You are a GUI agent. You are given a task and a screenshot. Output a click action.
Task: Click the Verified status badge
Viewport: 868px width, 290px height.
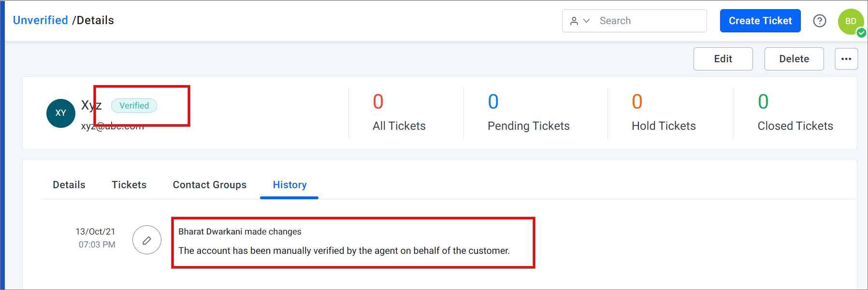134,106
